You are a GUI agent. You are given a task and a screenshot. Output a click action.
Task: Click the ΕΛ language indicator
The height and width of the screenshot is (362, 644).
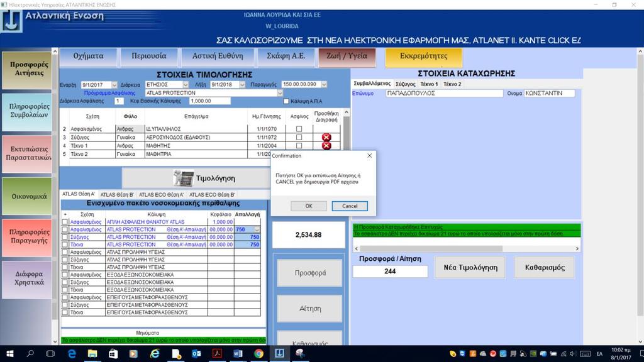599,354
